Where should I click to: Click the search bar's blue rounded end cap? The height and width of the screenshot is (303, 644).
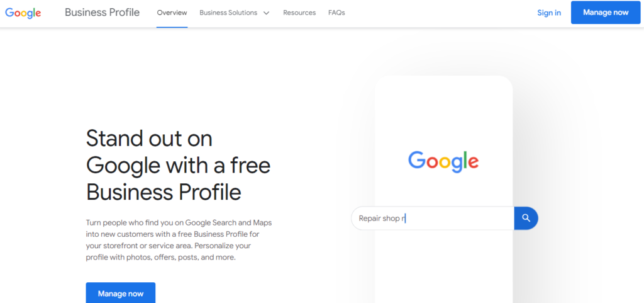pyautogui.click(x=526, y=218)
